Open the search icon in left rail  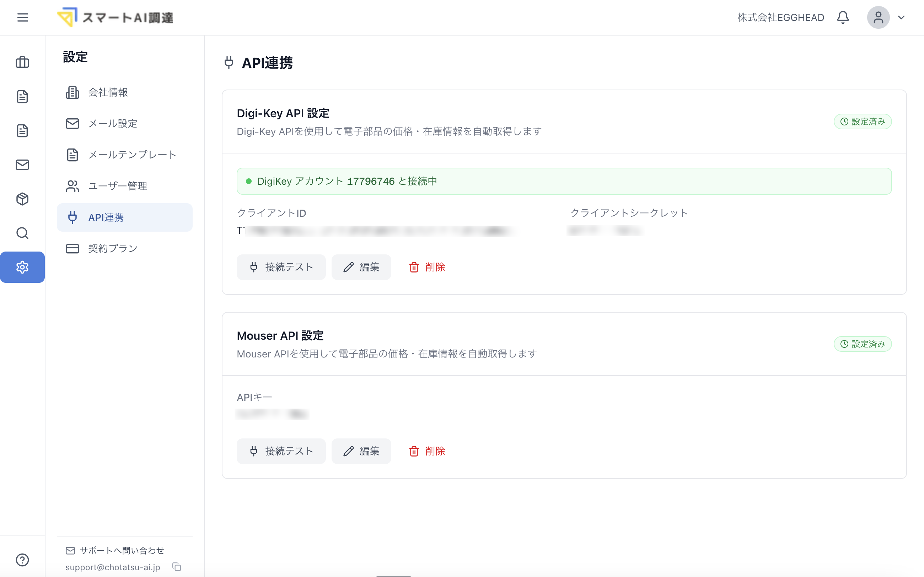[x=22, y=233]
